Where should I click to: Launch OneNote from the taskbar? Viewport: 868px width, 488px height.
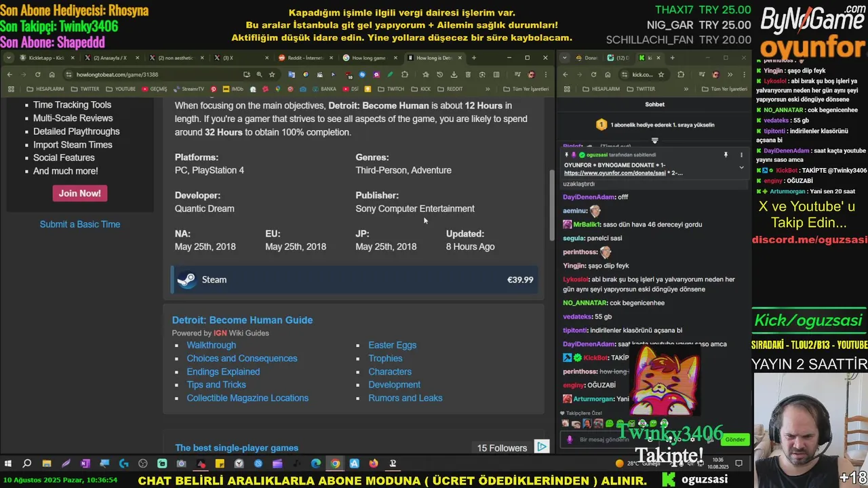coord(85,464)
